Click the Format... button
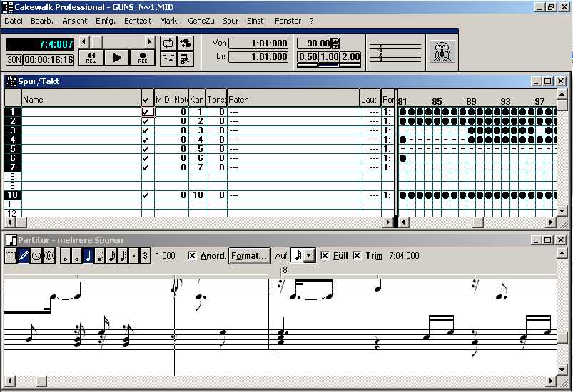This screenshot has width=573, height=392. coord(250,256)
